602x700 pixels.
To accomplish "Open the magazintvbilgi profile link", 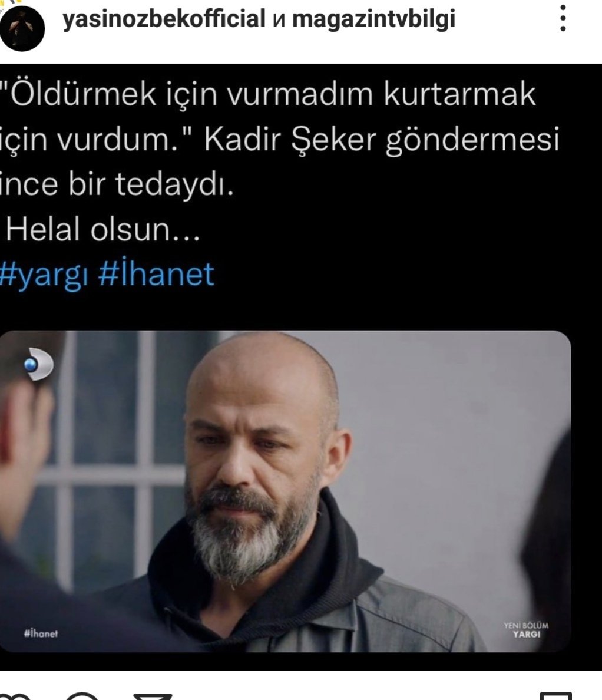I will [373, 19].
